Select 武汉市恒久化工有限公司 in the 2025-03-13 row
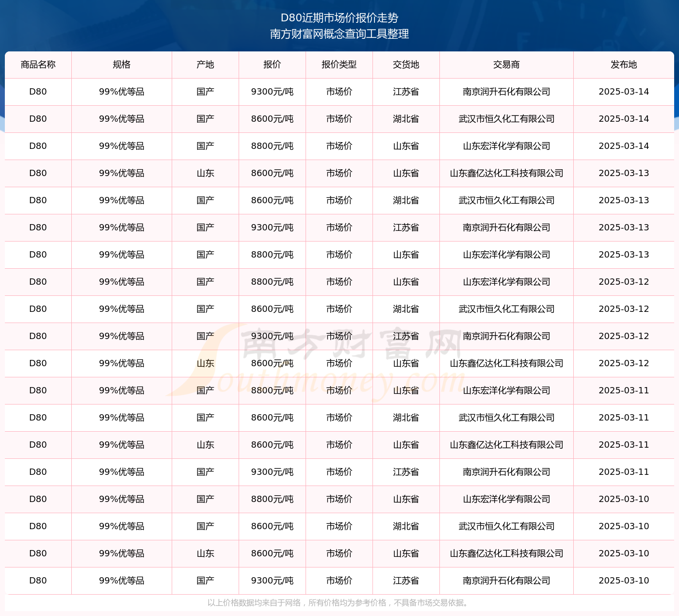679x616 pixels. pos(506,200)
